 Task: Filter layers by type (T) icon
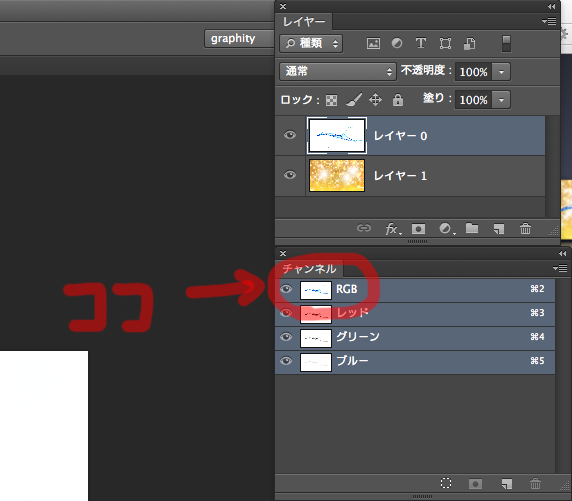421,43
